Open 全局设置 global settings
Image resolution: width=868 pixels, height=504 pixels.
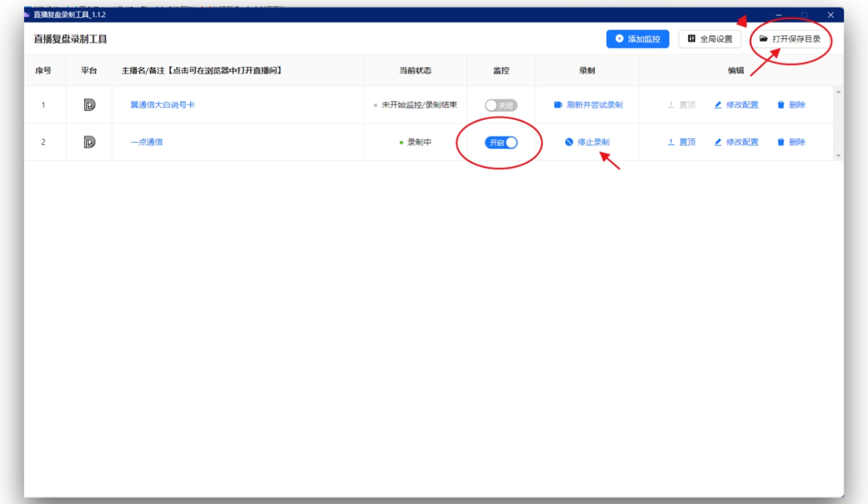click(709, 39)
